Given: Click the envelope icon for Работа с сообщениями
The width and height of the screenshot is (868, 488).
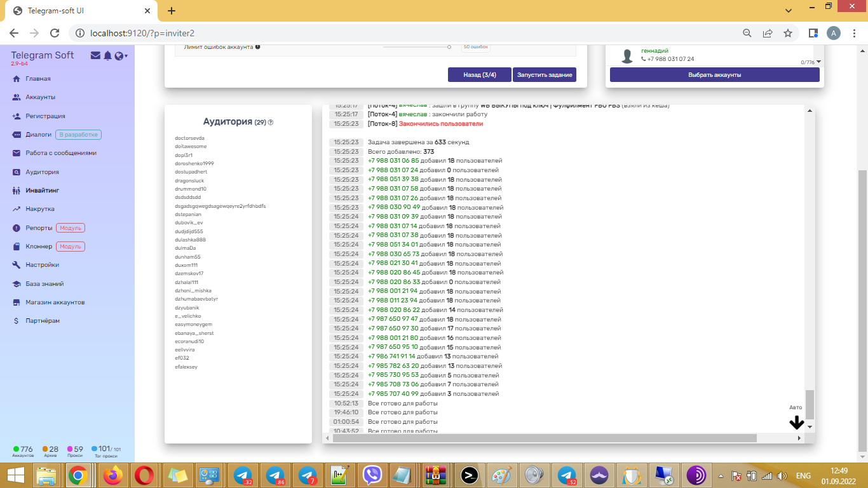Looking at the screenshot, I should (17, 153).
